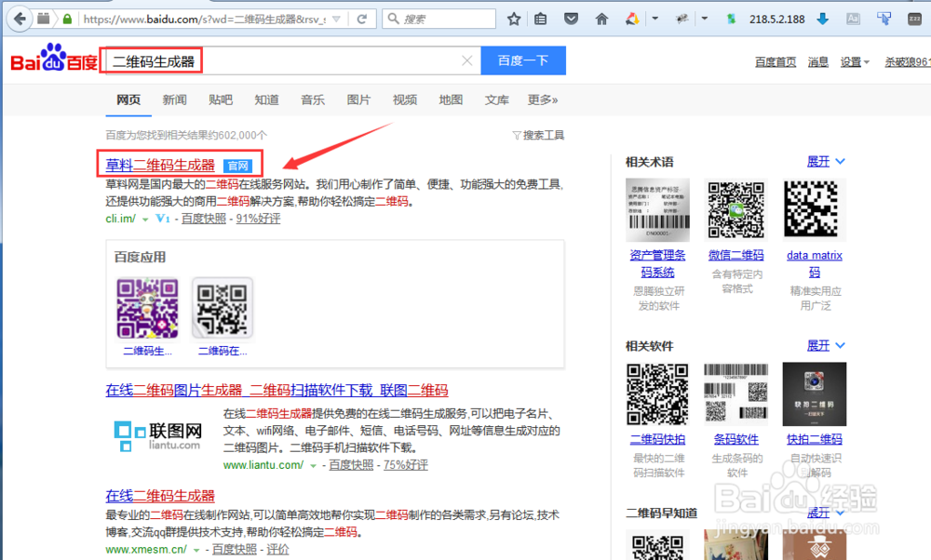Switch to the 新闻 search tab
The image size is (931, 560).
tap(175, 100)
